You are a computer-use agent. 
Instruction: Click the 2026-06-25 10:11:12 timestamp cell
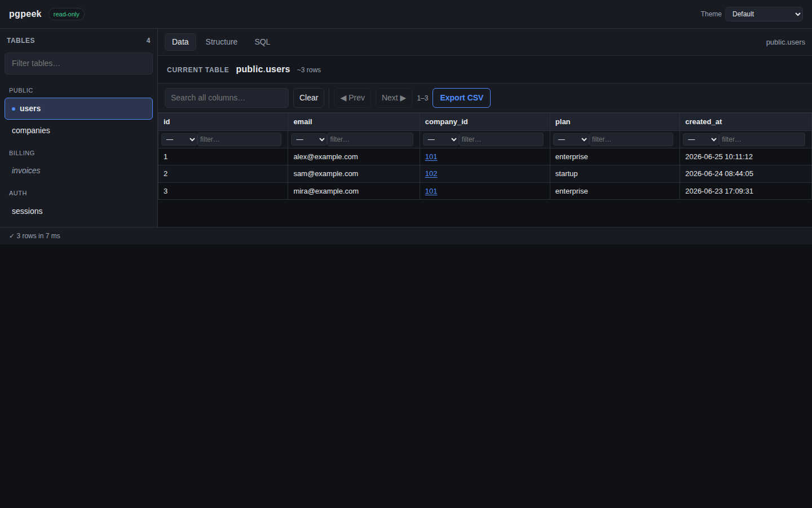(745, 157)
